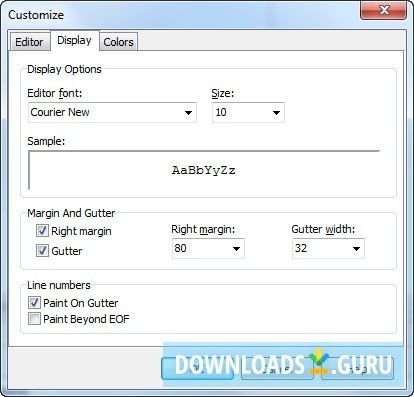Click the "Sample:" label
This screenshot has width=414, height=397.
tap(46, 141)
